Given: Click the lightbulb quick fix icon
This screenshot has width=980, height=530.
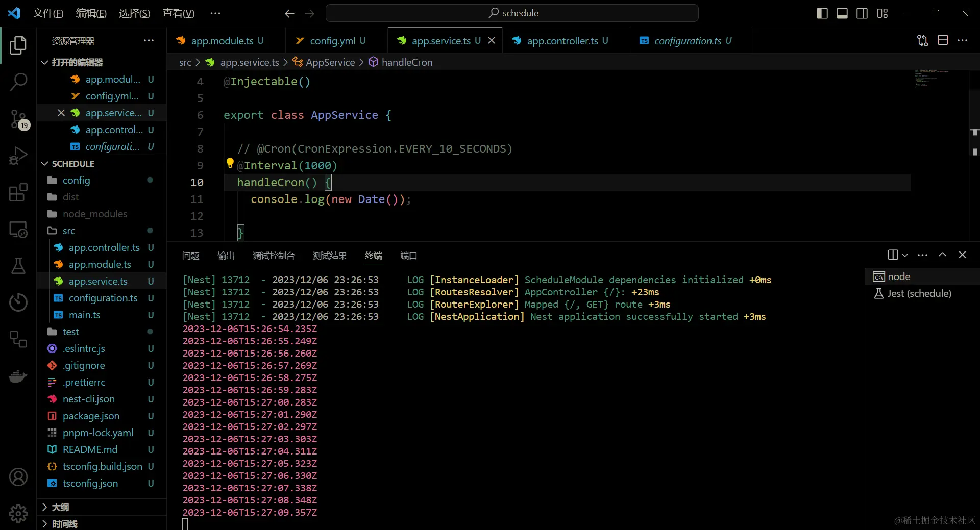Looking at the screenshot, I should click(x=230, y=163).
